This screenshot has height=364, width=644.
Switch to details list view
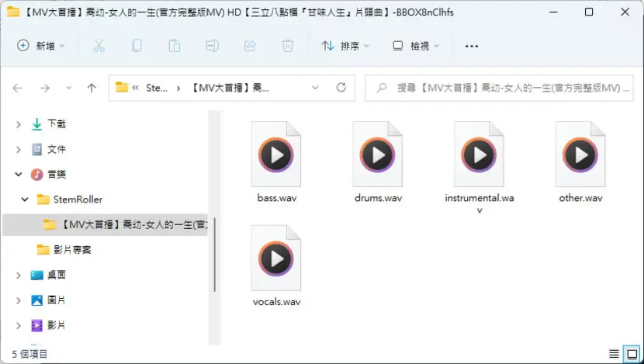[x=614, y=353]
